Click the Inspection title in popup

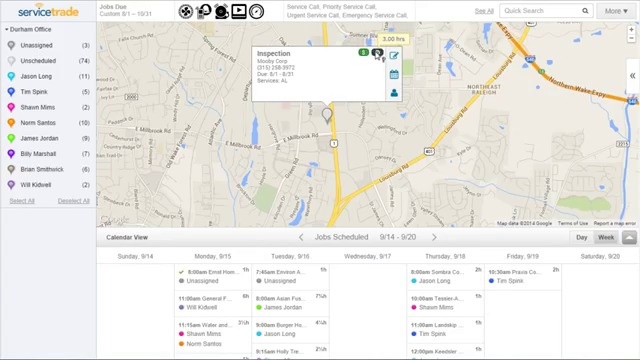click(x=273, y=53)
